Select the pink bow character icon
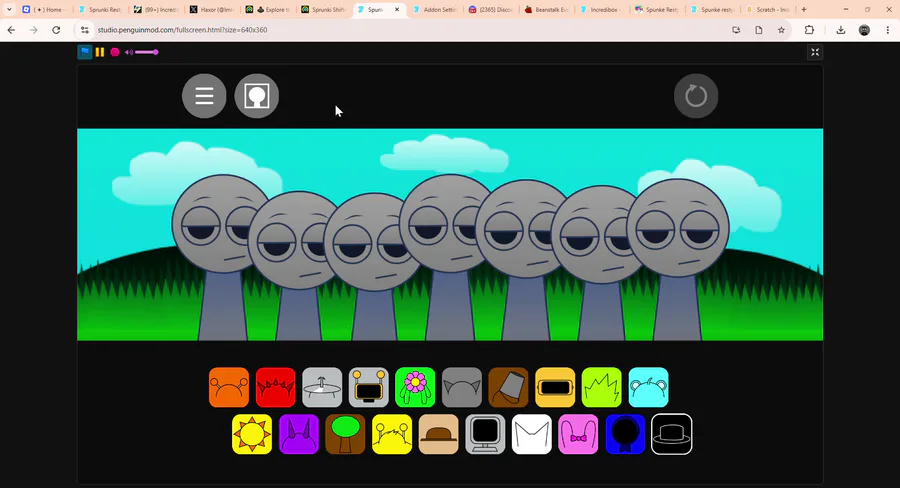This screenshot has width=900, height=488. coord(578,434)
